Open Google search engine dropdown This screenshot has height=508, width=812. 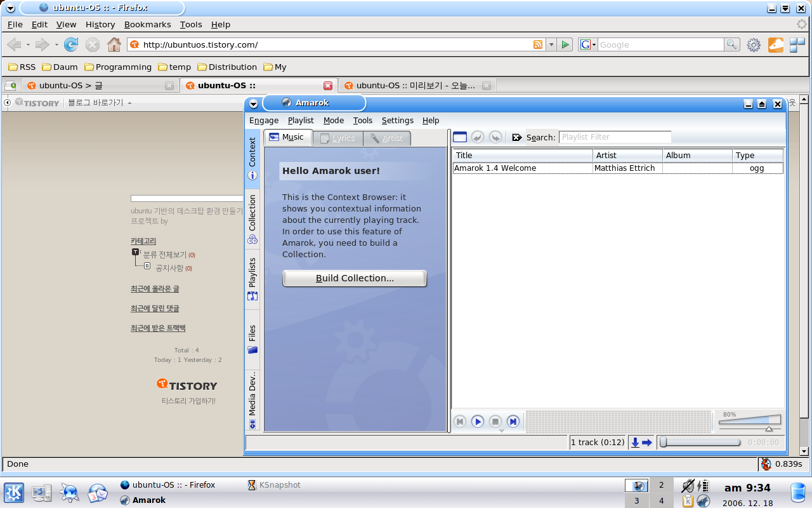588,44
